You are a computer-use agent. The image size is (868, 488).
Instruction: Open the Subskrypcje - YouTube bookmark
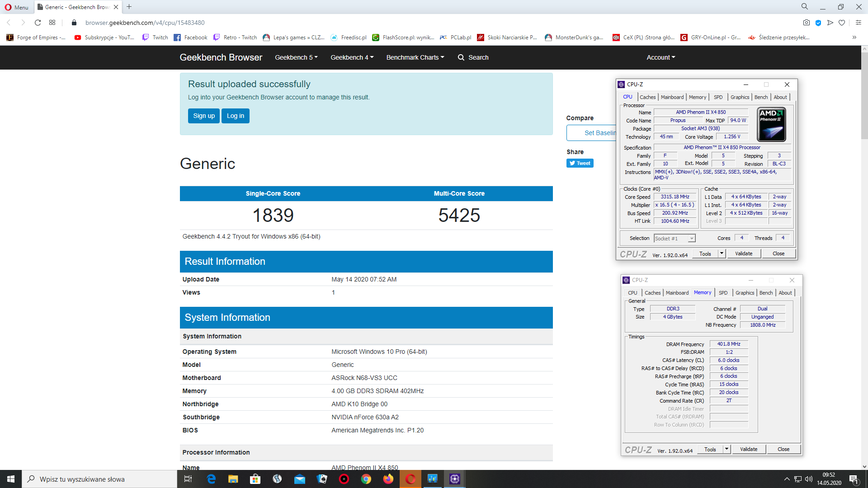tap(104, 38)
